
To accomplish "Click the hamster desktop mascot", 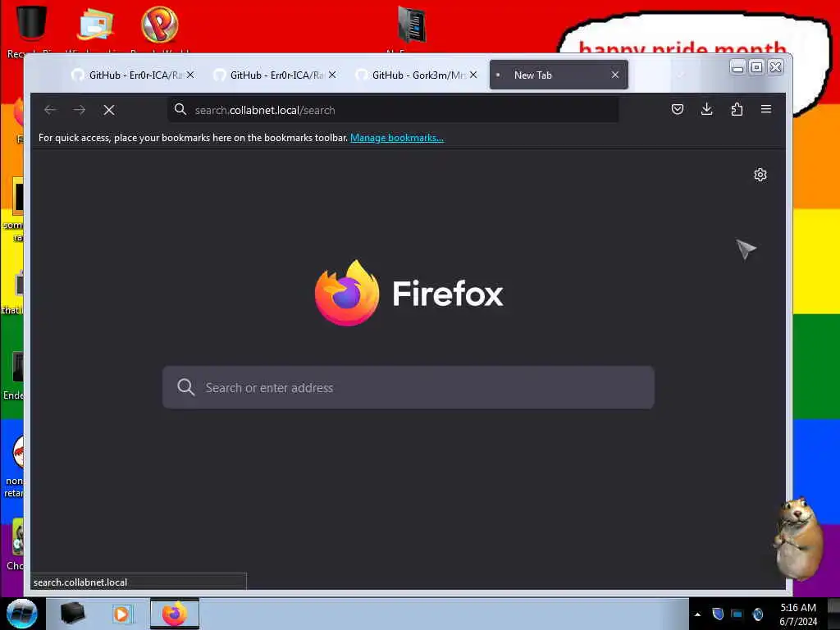I will (798, 538).
